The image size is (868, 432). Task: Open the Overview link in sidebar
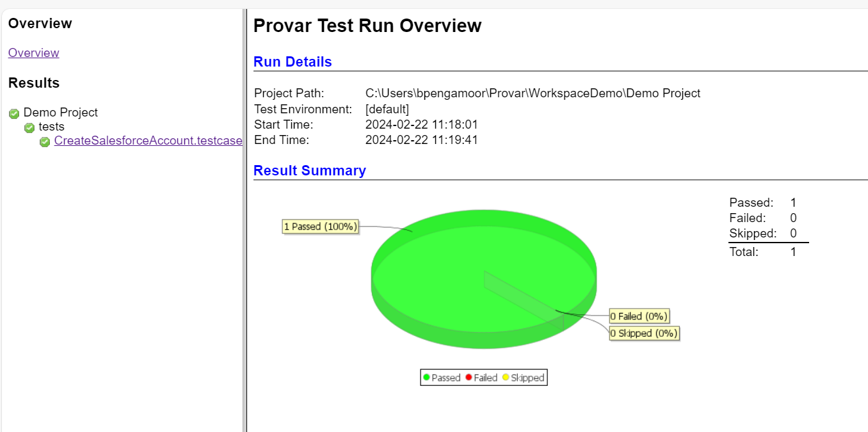tap(33, 52)
